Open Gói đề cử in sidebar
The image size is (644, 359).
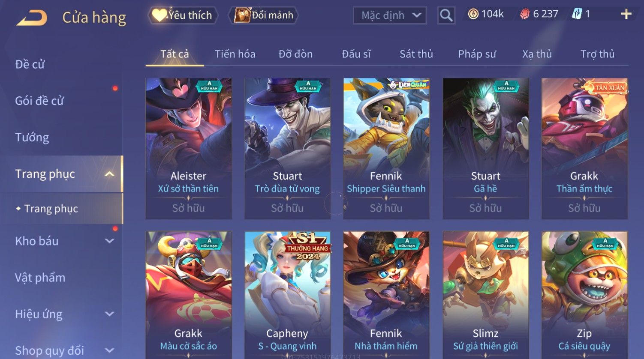coord(39,101)
